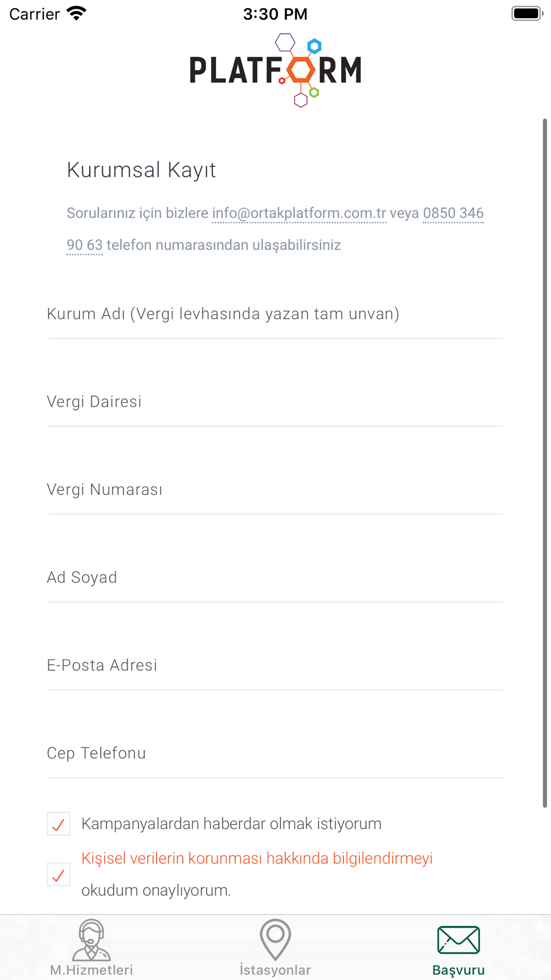551x980 pixels.
Task: Tap the battery indicator icon
Action: (x=527, y=13)
